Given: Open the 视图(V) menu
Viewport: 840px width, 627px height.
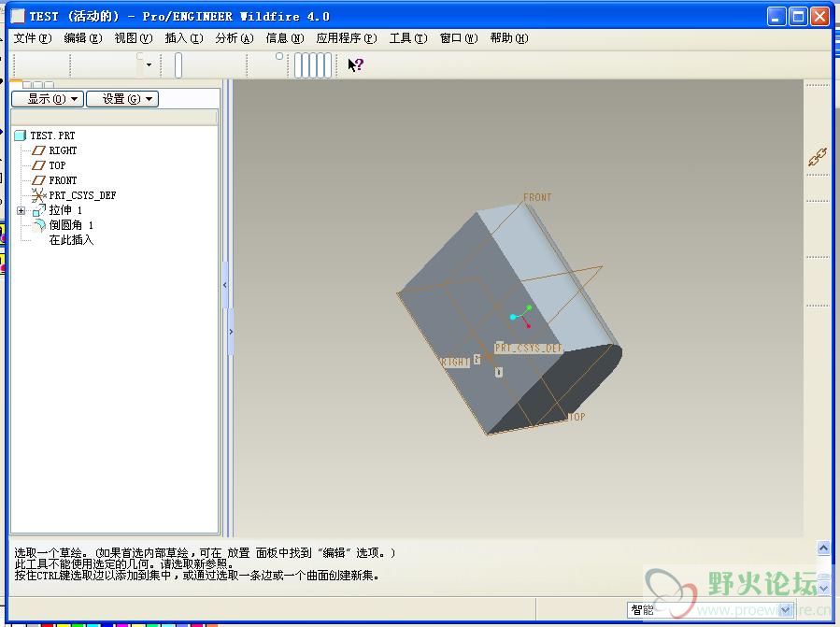Looking at the screenshot, I should pos(134,38).
